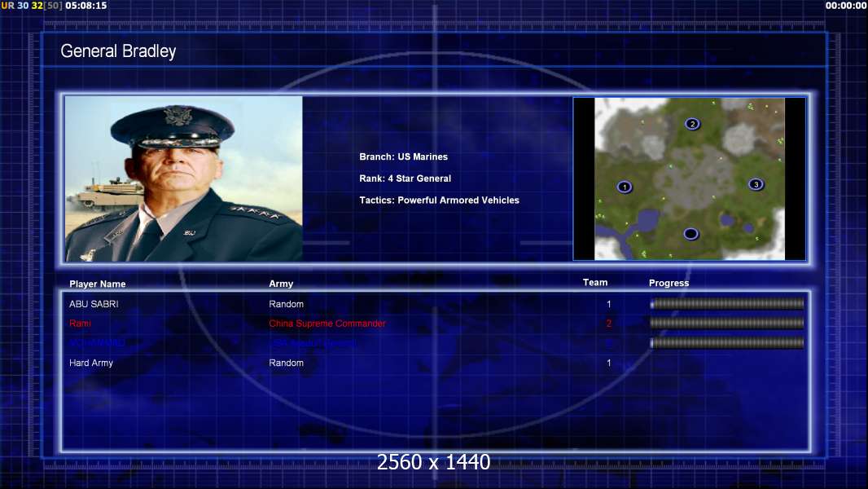This screenshot has height=489, width=868.
Task: Click ABU SABRI's team number 1
Action: (x=608, y=304)
